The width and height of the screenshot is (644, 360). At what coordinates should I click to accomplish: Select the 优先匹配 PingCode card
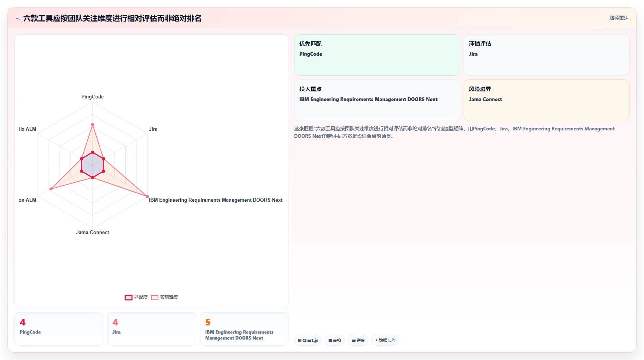tap(377, 55)
